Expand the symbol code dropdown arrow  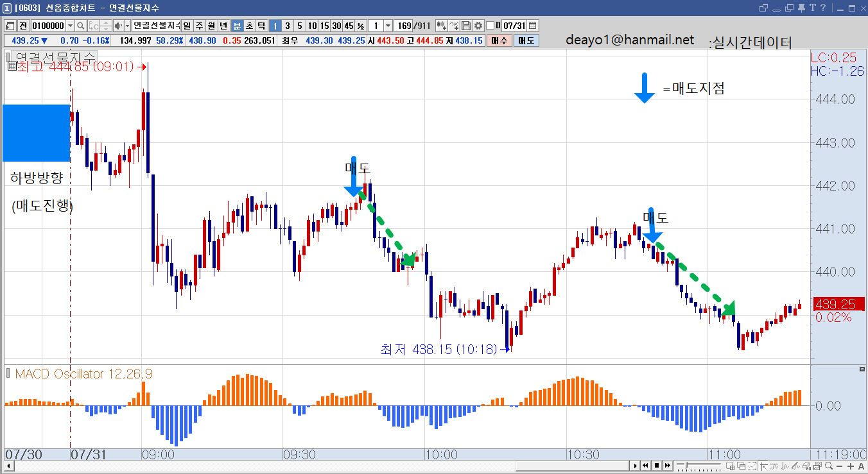(x=69, y=26)
